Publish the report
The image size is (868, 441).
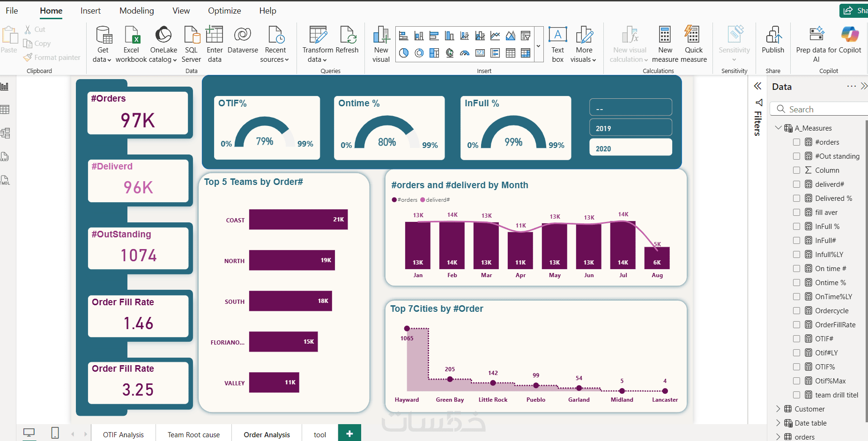coord(773,40)
